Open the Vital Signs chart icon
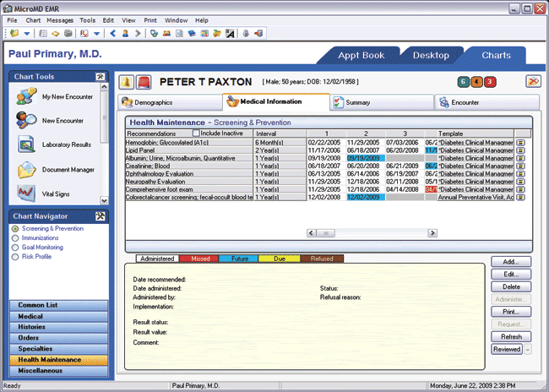This screenshot has width=549, height=392. [x=27, y=193]
